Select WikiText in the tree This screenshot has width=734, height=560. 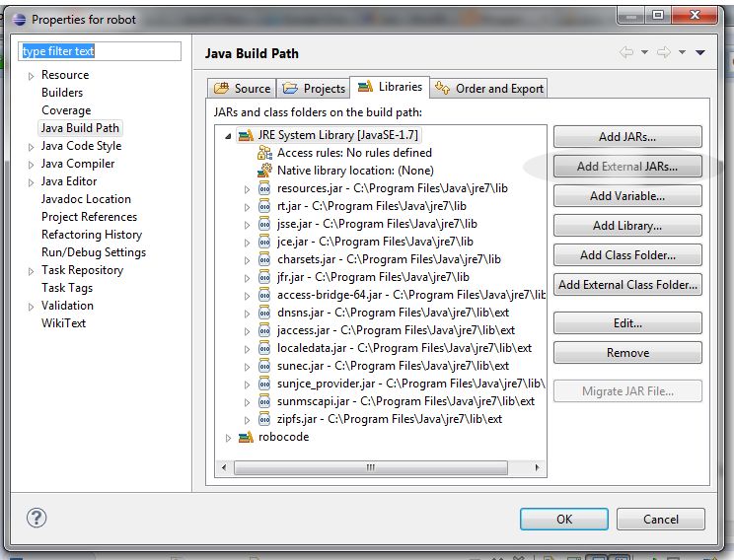click(x=63, y=323)
